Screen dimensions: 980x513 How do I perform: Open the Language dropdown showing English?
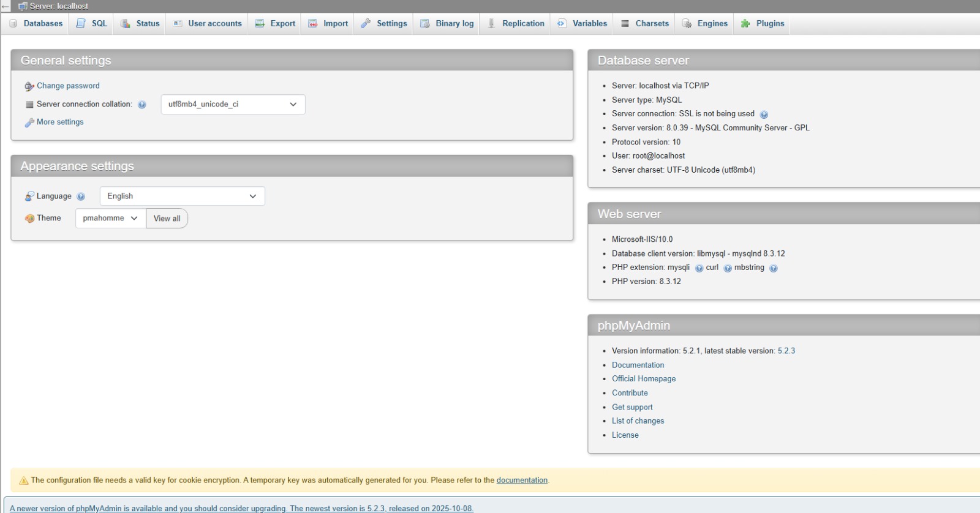tap(183, 196)
